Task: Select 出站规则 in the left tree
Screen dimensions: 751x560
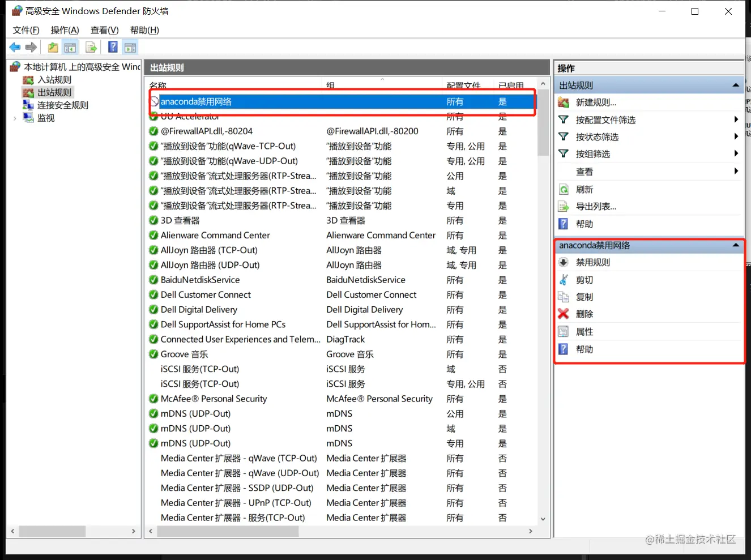Action: pos(54,92)
